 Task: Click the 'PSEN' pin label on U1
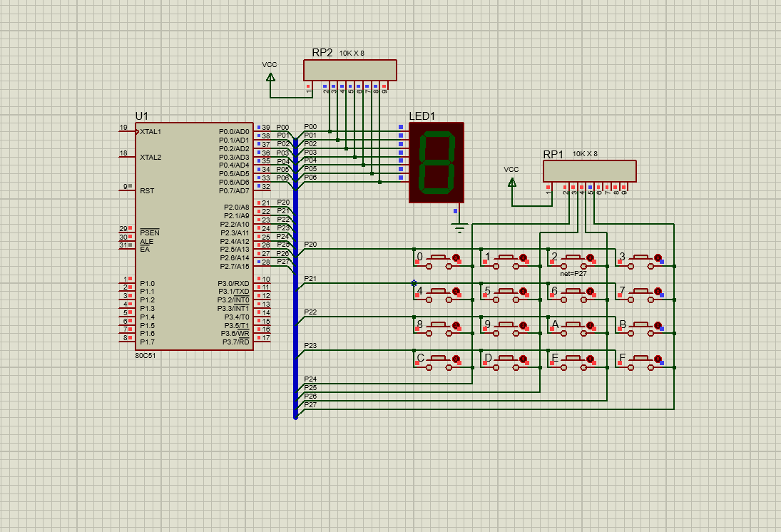tap(150, 232)
